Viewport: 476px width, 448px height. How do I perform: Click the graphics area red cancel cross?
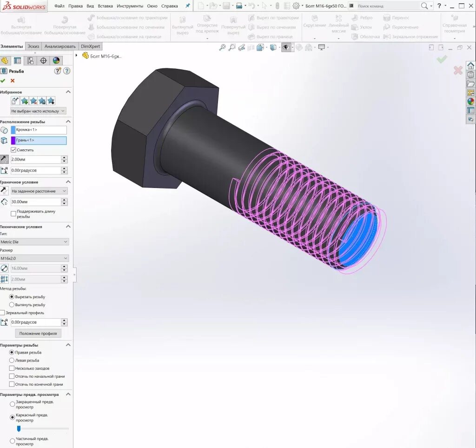[458, 70]
